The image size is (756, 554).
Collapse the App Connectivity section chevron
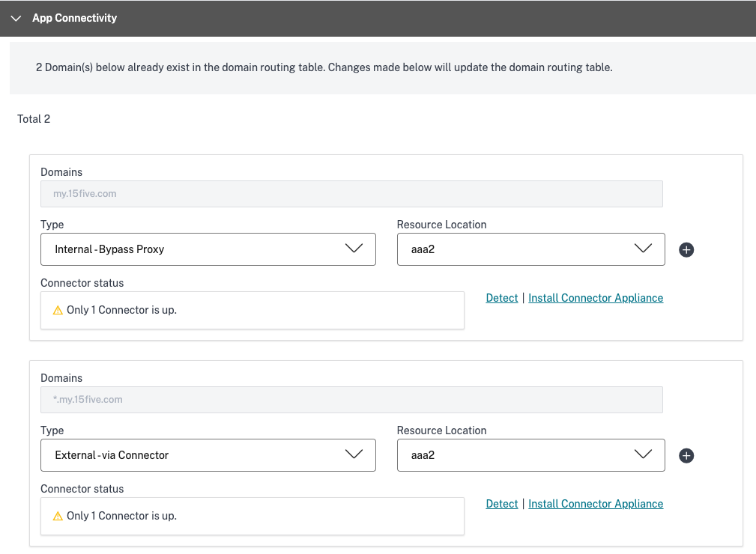pyautogui.click(x=16, y=18)
